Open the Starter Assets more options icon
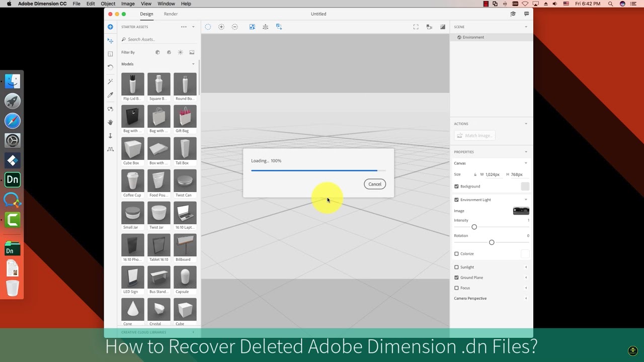This screenshot has width=644, height=362. pyautogui.click(x=184, y=27)
